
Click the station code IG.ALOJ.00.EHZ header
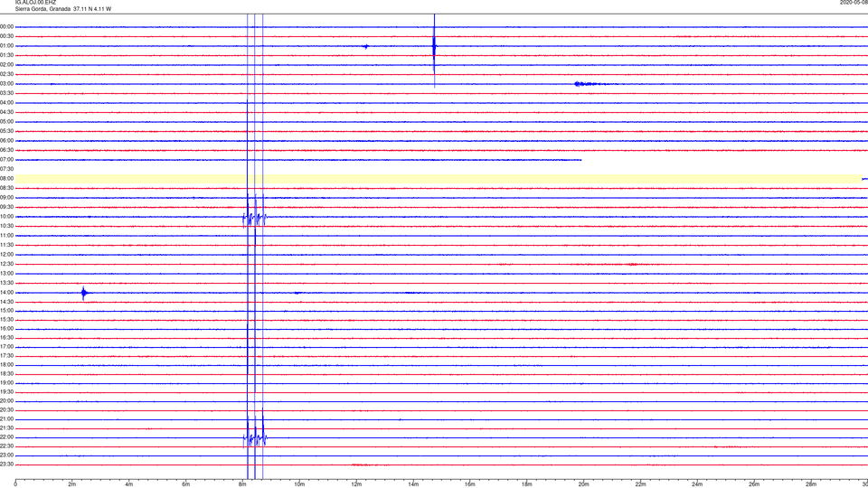click(x=35, y=3)
